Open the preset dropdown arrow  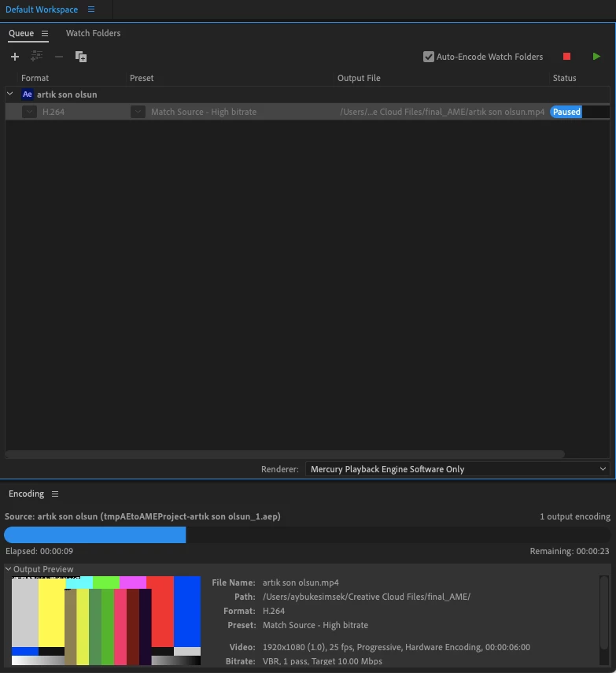click(138, 112)
